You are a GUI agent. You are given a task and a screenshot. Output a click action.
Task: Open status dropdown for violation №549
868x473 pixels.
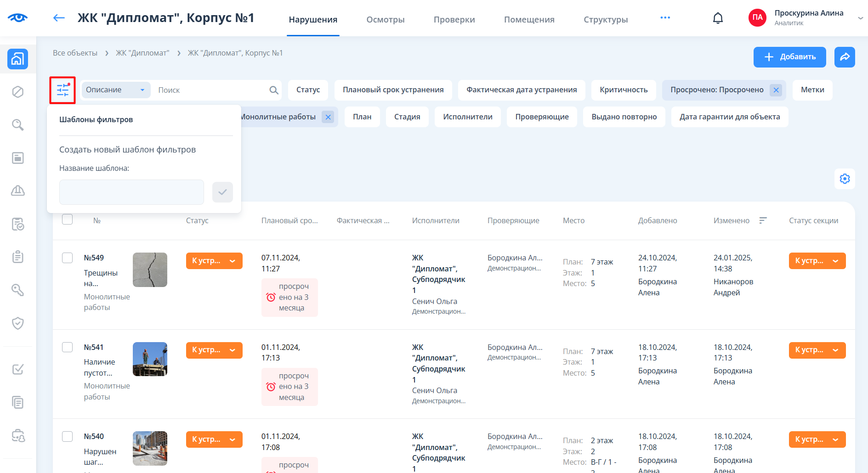[x=214, y=261]
